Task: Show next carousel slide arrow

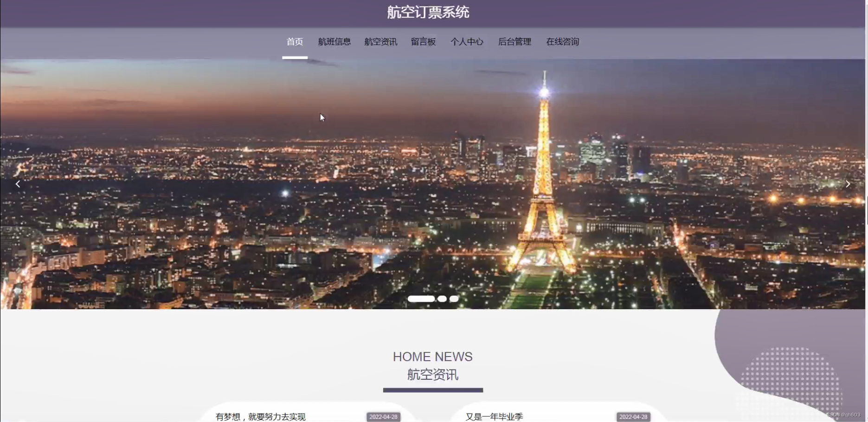Action: [848, 184]
